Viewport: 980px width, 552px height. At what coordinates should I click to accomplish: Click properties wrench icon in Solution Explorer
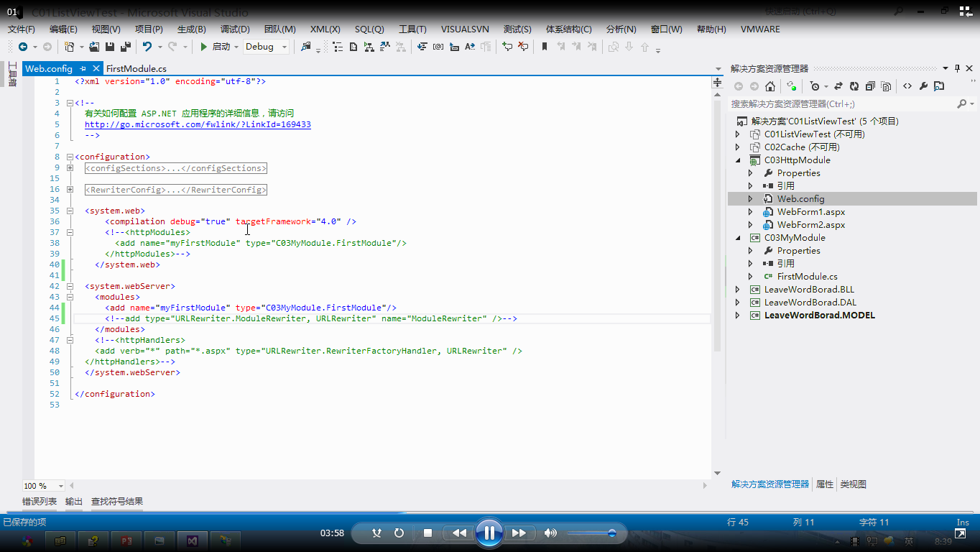pyautogui.click(x=923, y=86)
